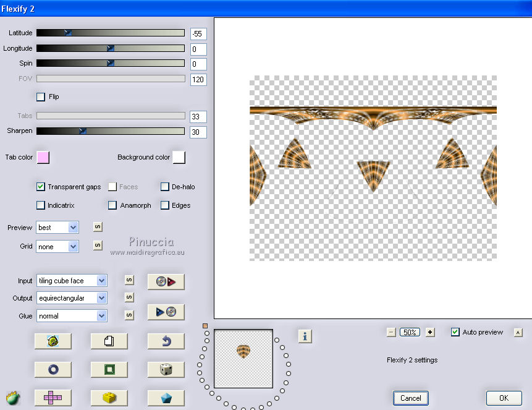532x410 pixels.
Task: Click the undo arrow button
Action: (166, 341)
